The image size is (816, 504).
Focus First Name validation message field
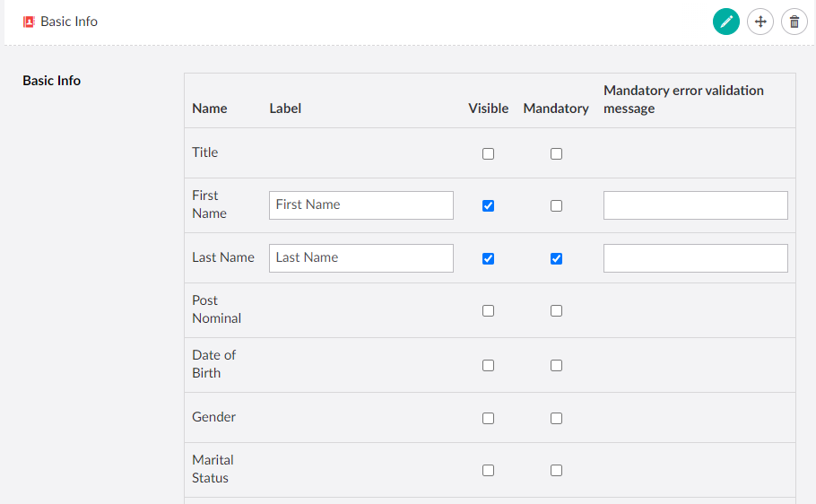coord(695,204)
